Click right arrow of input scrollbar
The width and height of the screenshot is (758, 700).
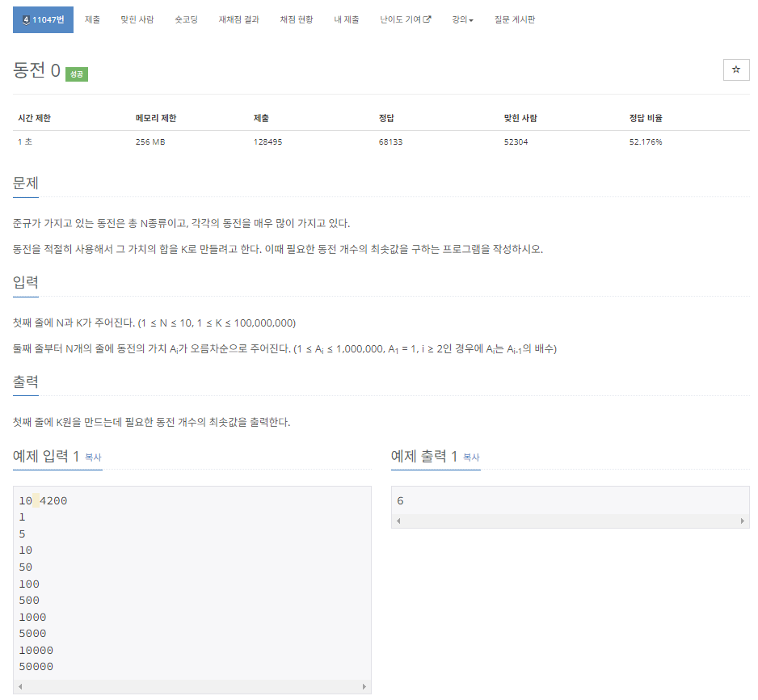point(364,686)
